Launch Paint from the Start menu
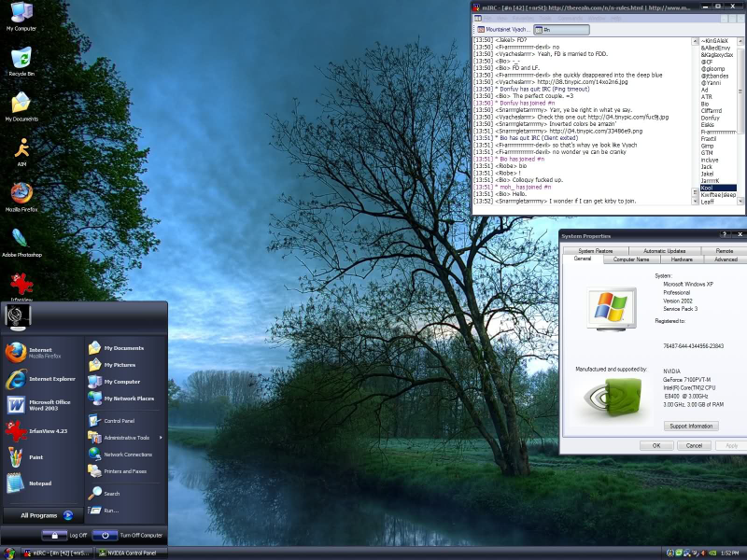 [x=42, y=457]
